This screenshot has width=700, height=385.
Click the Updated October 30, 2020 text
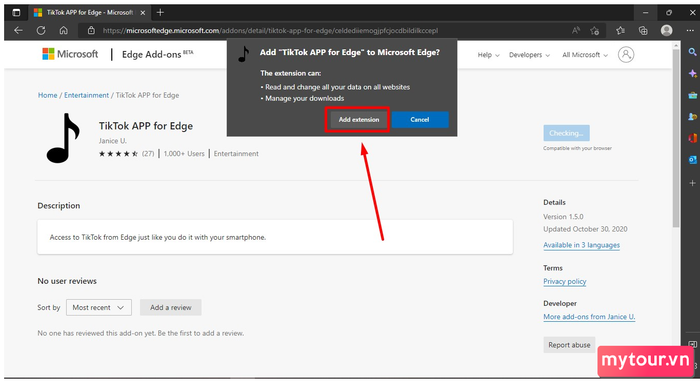(x=585, y=229)
